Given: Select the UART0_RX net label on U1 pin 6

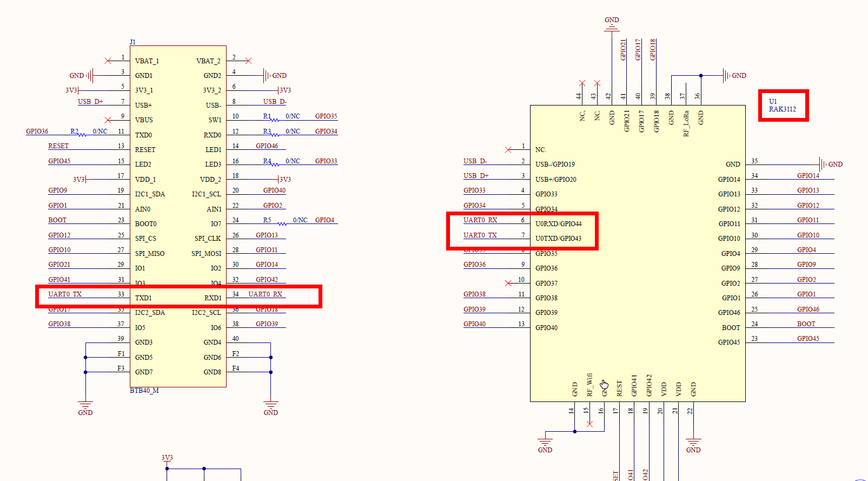Looking at the screenshot, I should click(x=480, y=220).
